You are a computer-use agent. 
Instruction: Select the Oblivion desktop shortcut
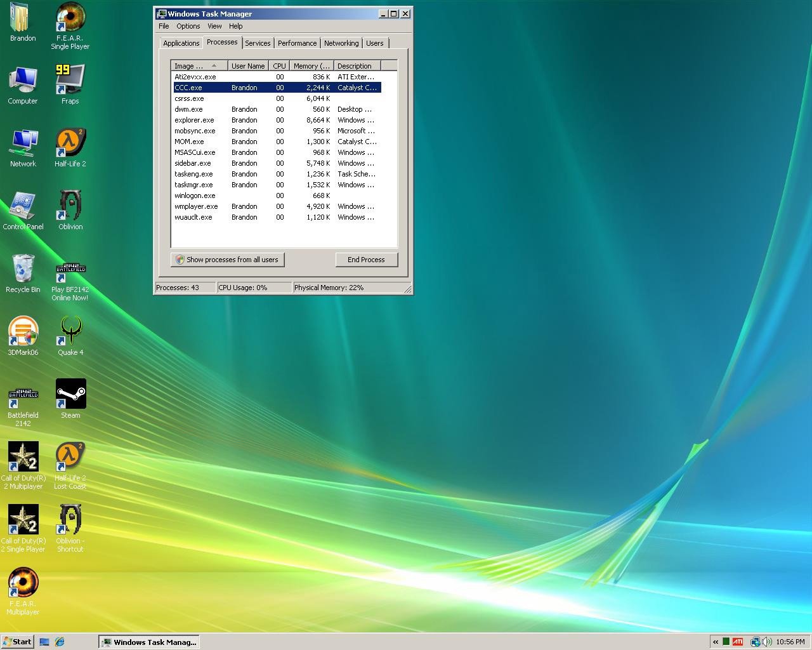click(70, 210)
